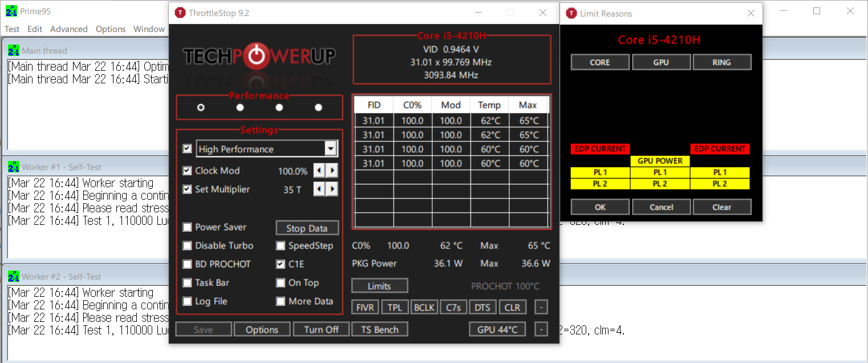Click the ThrottleStop Options button
Viewport: 868px width, 363px height.
(262, 329)
